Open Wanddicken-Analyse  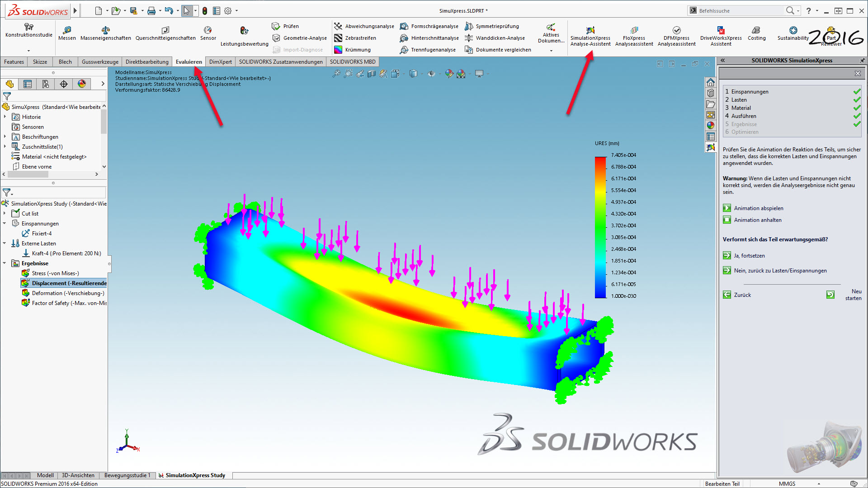tap(495, 38)
